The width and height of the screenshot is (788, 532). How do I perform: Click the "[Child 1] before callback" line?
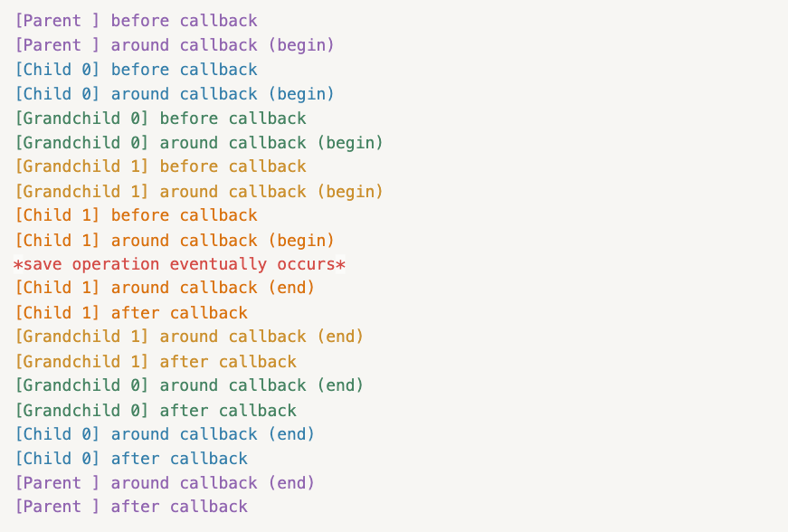[136, 215]
